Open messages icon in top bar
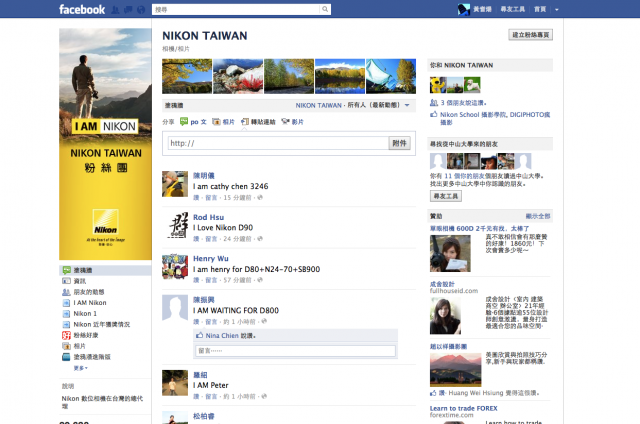Screen dimensions: 640x424 coord(128,10)
